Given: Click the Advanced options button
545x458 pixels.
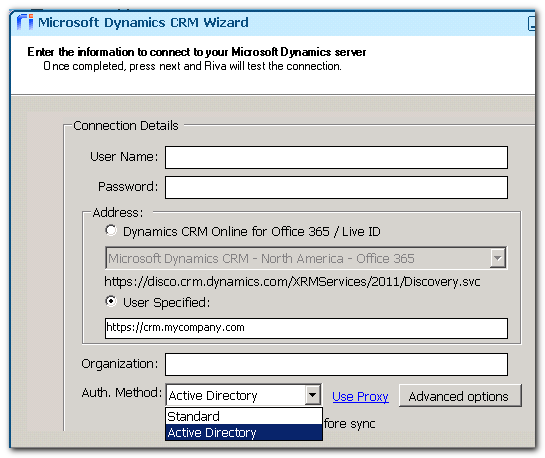Looking at the screenshot, I should point(460,396).
